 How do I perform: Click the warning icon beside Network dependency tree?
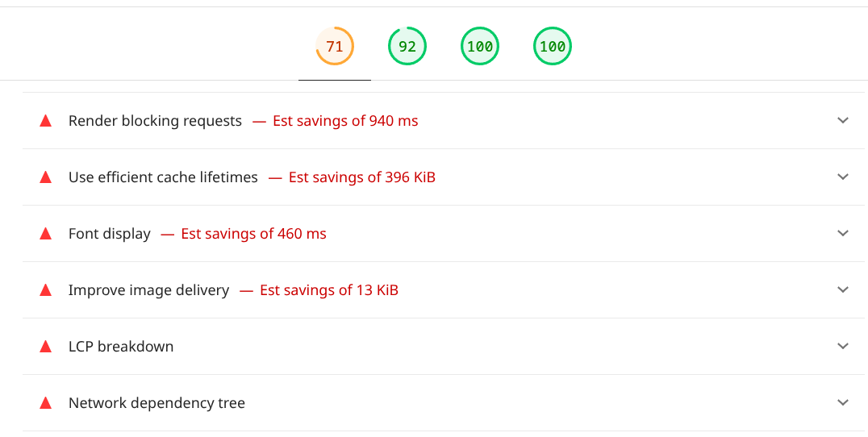46,403
